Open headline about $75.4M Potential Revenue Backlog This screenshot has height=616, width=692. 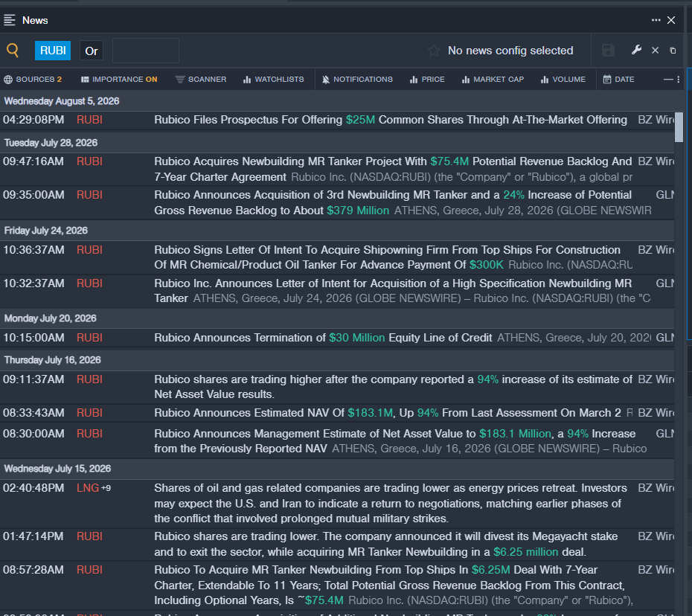coord(393,169)
